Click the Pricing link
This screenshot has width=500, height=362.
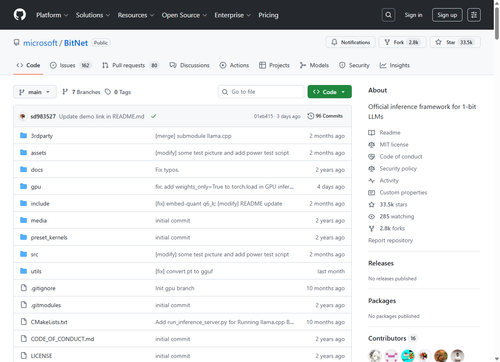tap(268, 15)
